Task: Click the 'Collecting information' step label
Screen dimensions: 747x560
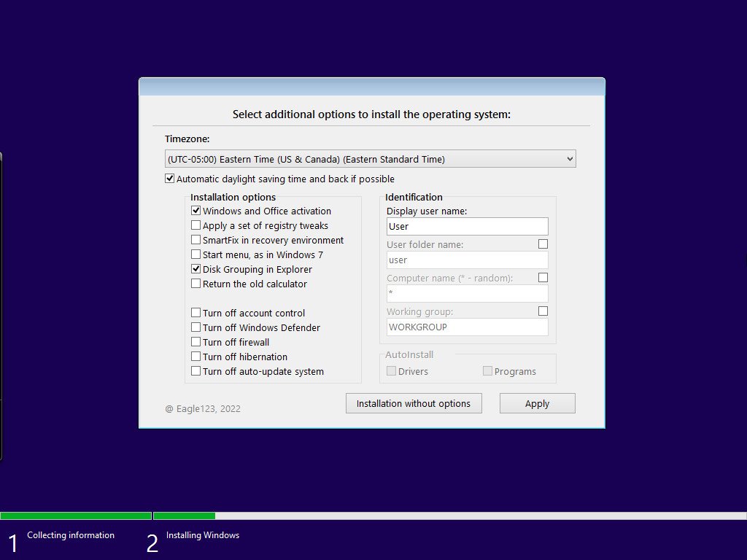Action: click(71, 535)
